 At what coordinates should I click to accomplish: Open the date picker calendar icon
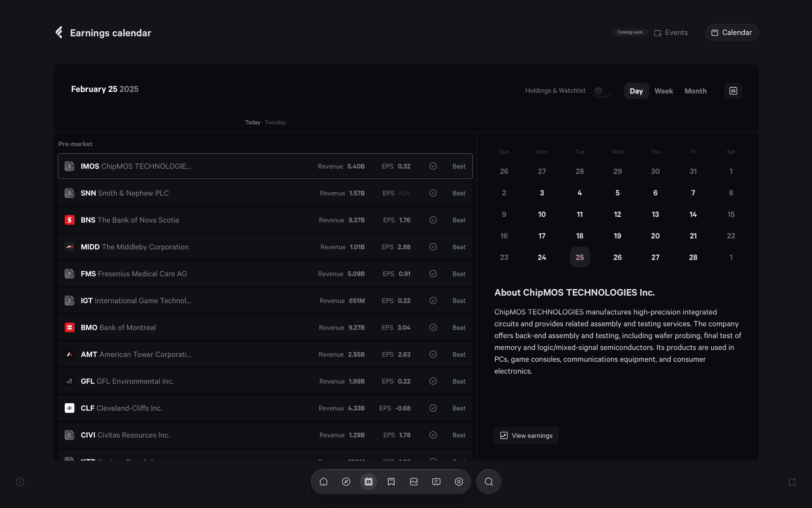tap(733, 91)
